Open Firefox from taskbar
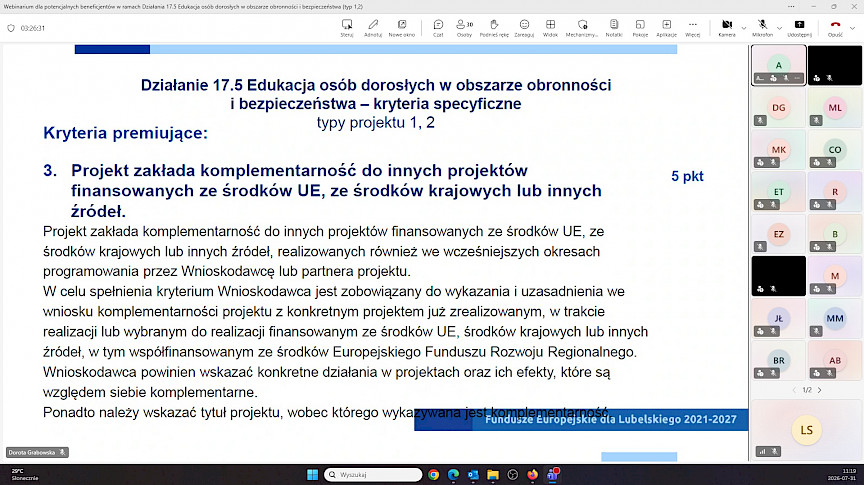Screen dimensions: 864x485 tap(532, 475)
